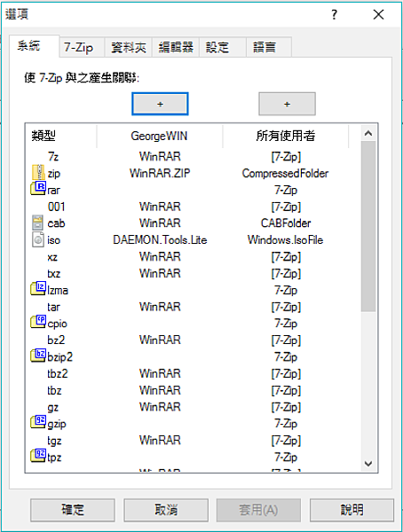403x532 pixels.
Task: Click the rar archive icon
Action: (38, 188)
